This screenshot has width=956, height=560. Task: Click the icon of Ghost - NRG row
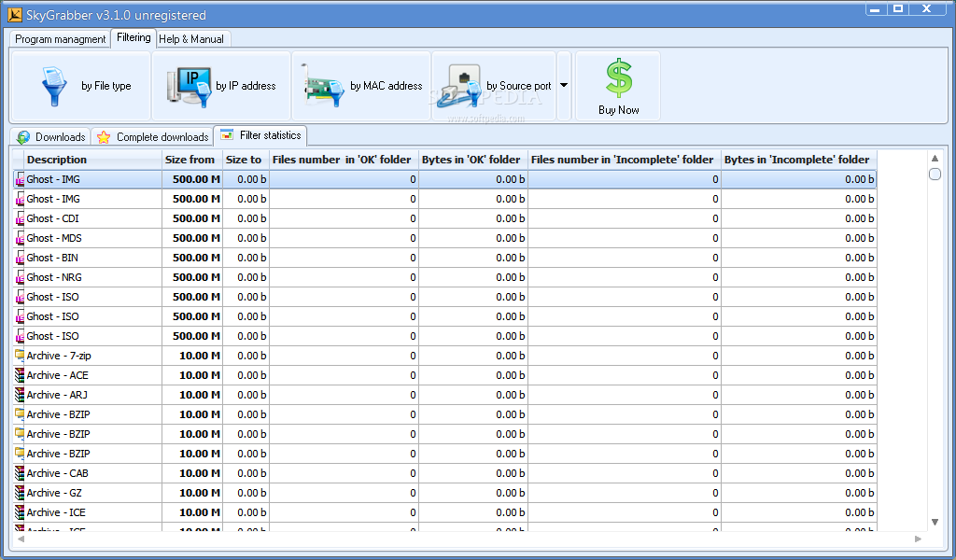coord(20,277)
